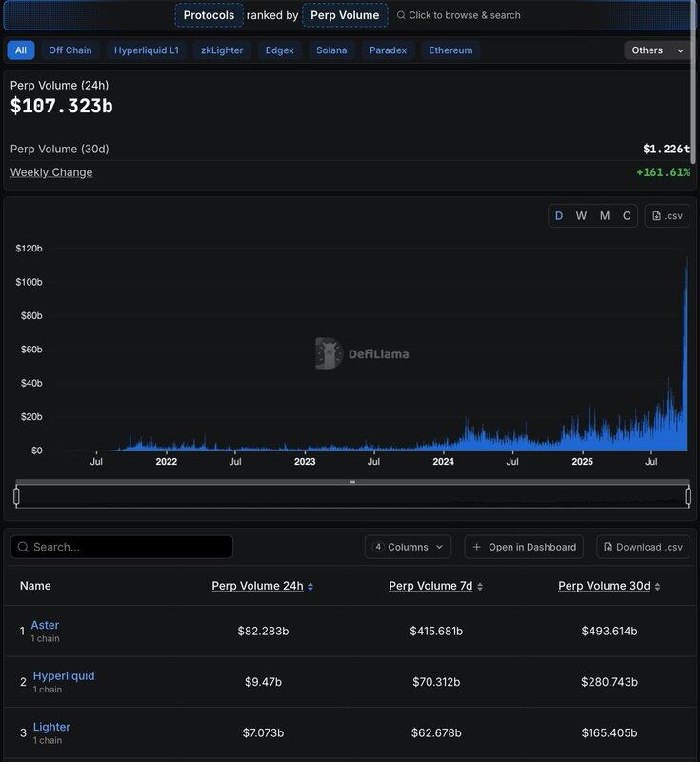This screenshot has height=762, width=700.
Task: Open the Lighter protocol link
Action: [x=51, y=727]
